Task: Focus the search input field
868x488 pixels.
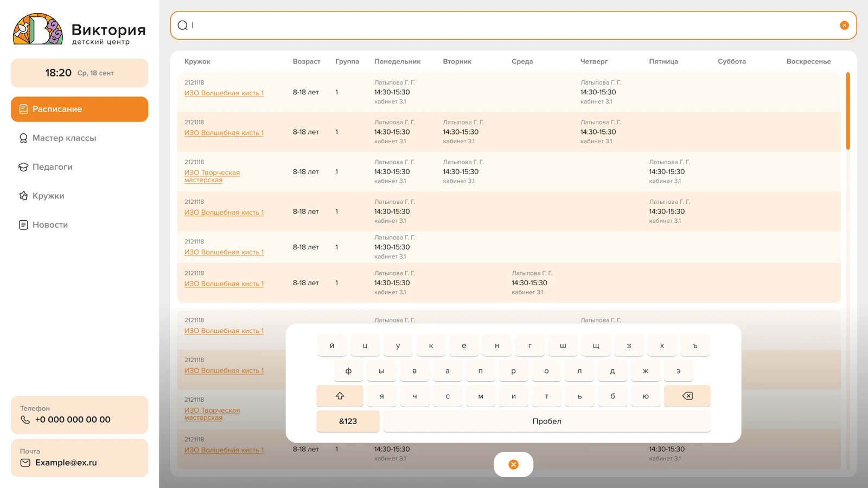Action: [513, 25]
